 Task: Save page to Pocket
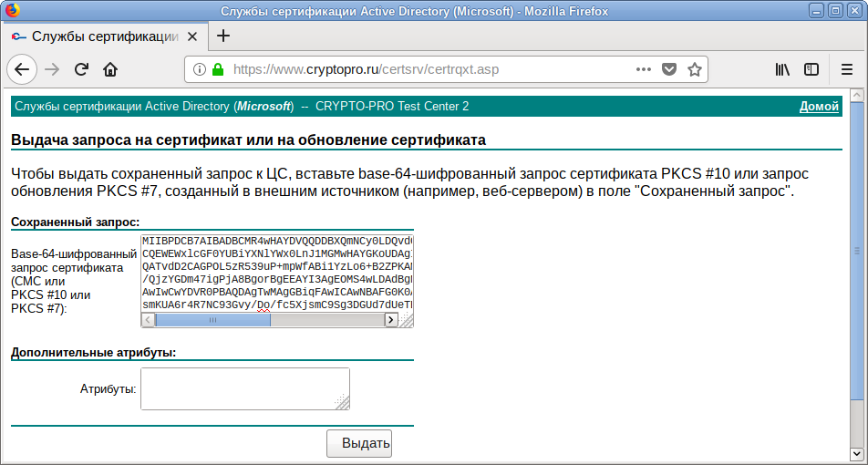669,69
